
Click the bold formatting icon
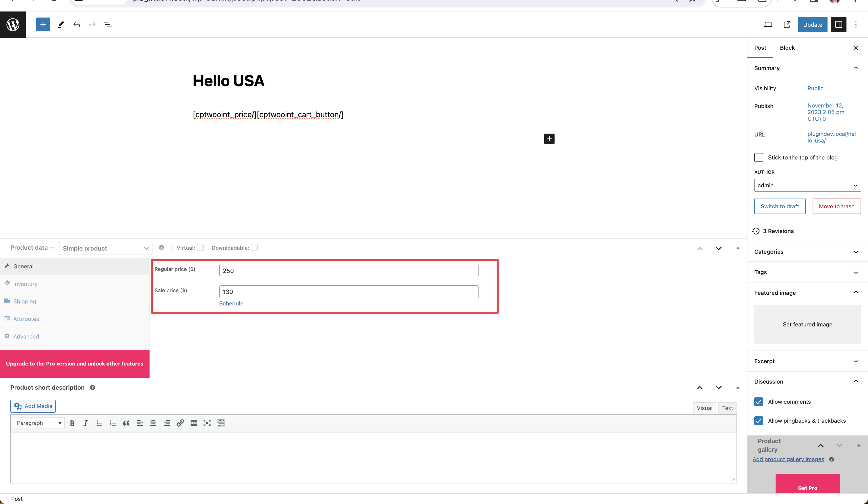(72, 423)
